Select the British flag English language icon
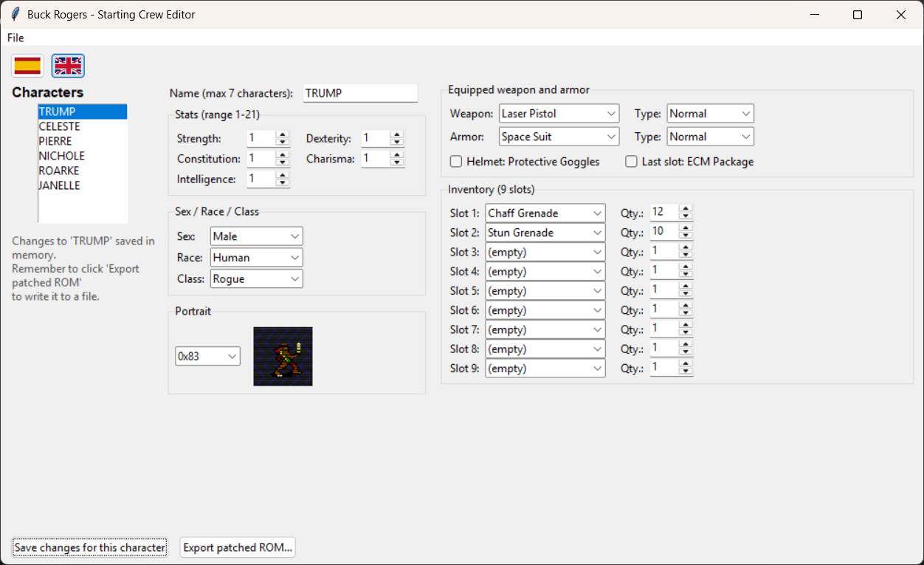 [x=68, y=66]
